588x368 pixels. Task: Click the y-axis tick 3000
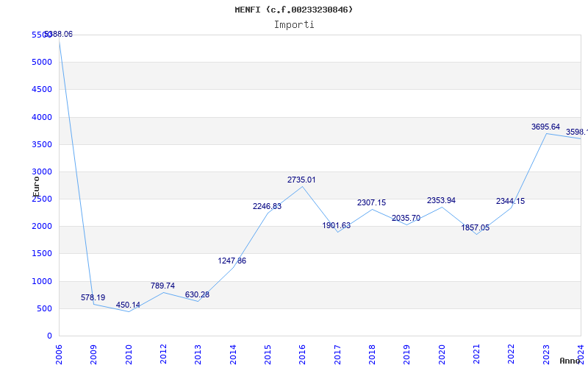point(42,171)
